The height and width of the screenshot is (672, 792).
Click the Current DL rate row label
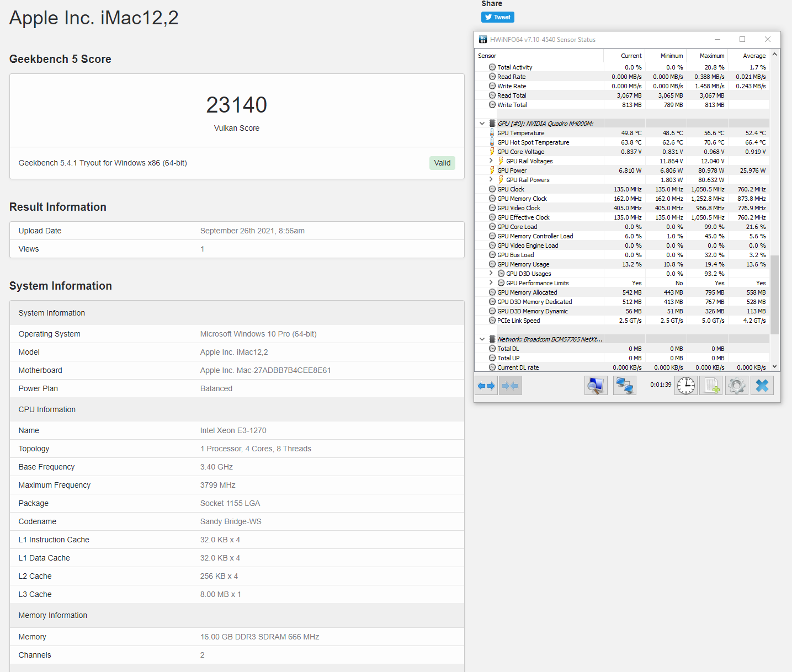(x=518, y=367)
